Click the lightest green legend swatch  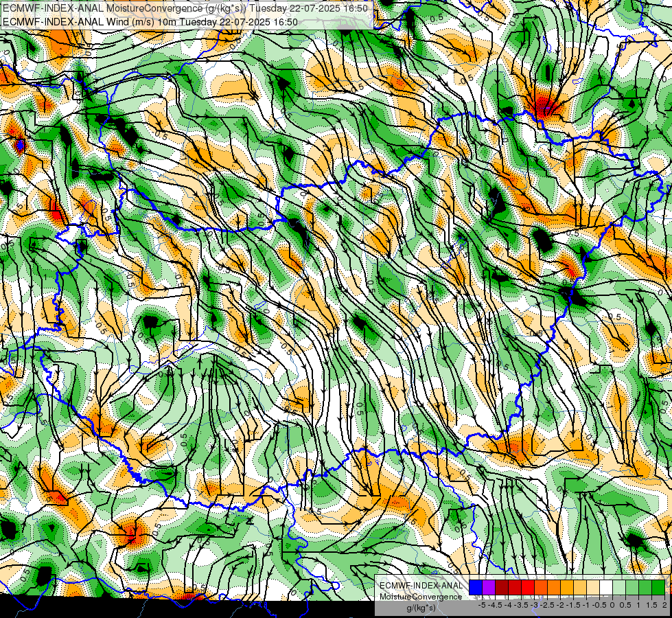[x=619, y=587]
